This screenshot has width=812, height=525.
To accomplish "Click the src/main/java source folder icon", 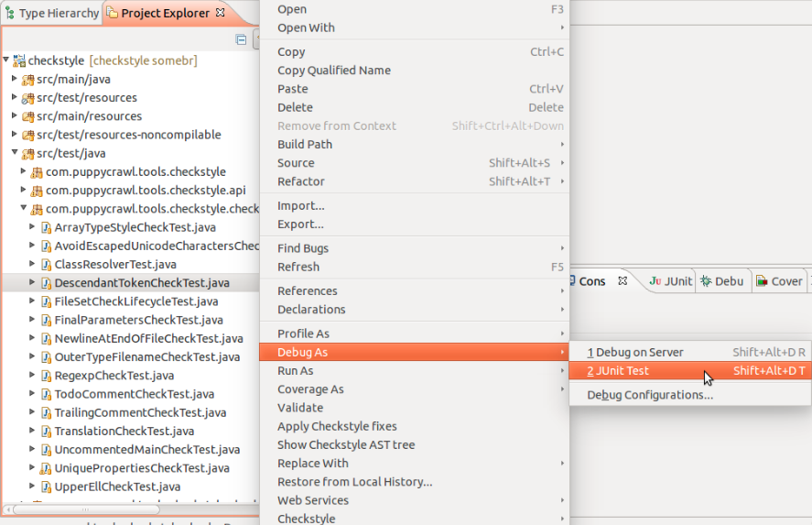I will coord(28,80).
